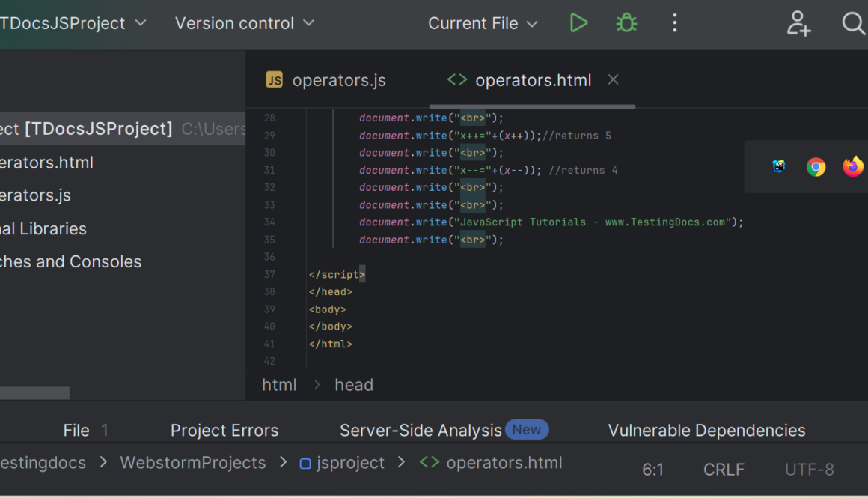Select the Project Errors tab

[x=224, y=431]
